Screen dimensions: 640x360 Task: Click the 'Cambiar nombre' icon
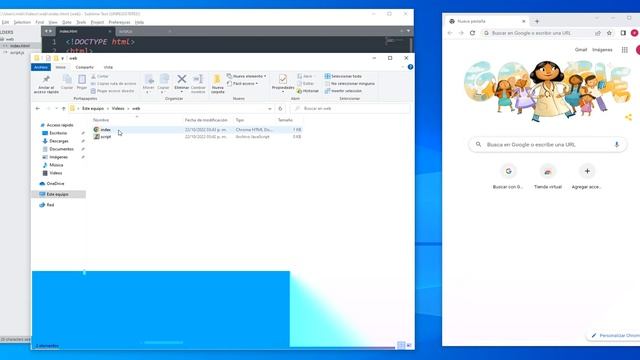click(198, 79)
